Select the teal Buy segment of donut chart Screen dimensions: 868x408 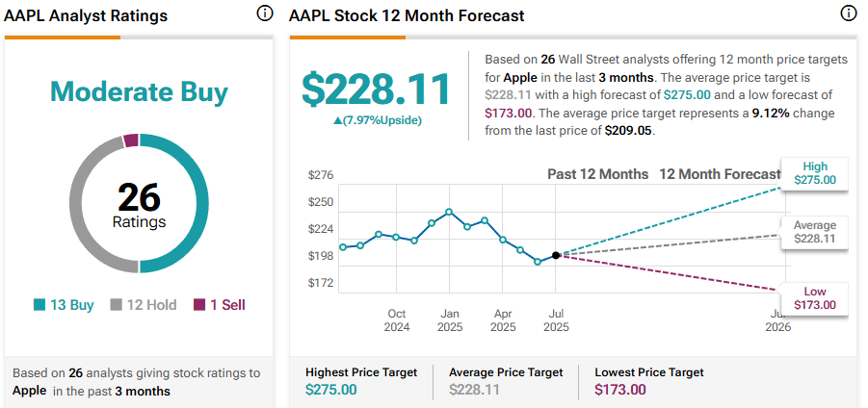(193, 231)
